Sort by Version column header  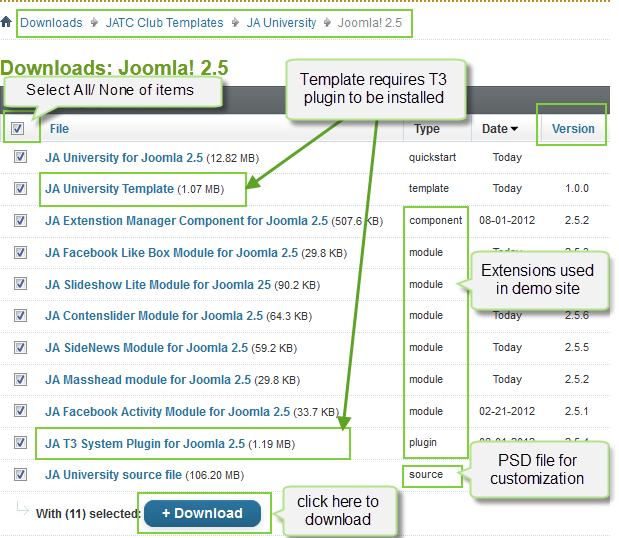(573, 129)
